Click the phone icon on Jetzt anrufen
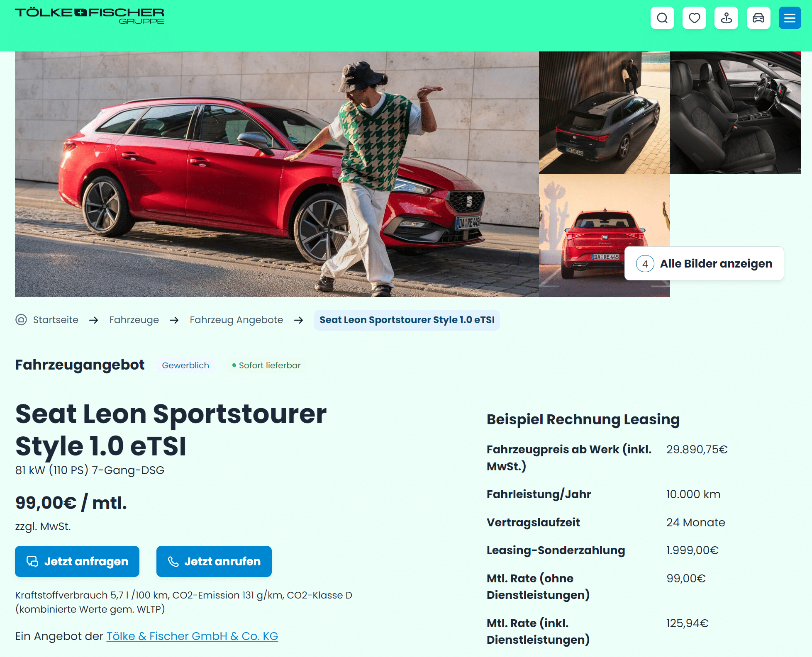The width and height of the screenshot is (812, 657). pyautogui.click(x=173, y=562)
